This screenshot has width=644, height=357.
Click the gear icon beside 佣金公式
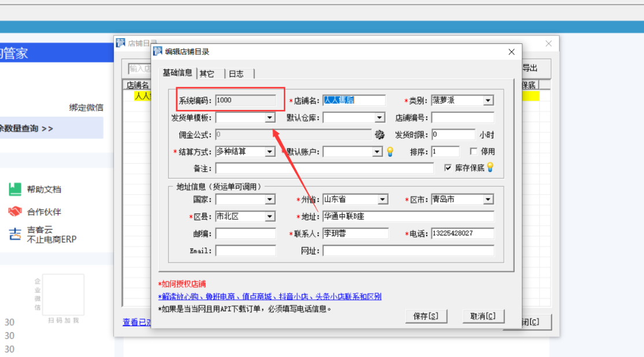coord(379,135)
